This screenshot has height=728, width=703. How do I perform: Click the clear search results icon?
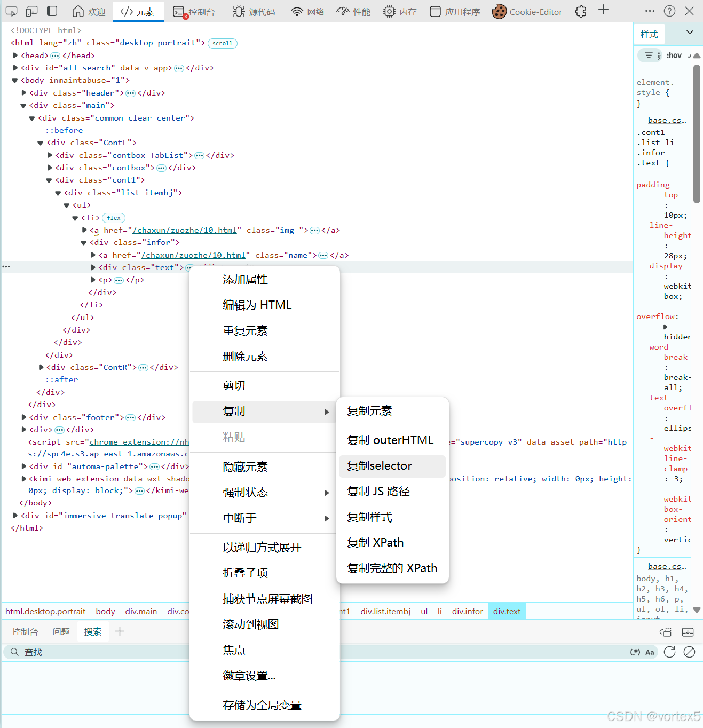[689, 652]
